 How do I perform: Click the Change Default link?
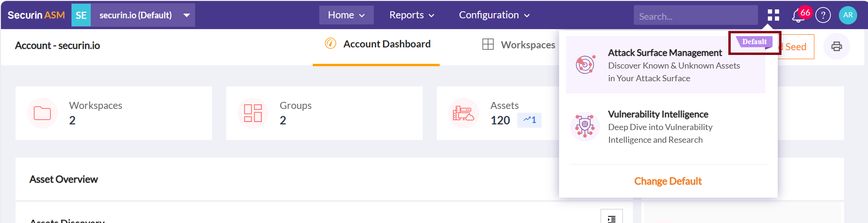(668, 181)
